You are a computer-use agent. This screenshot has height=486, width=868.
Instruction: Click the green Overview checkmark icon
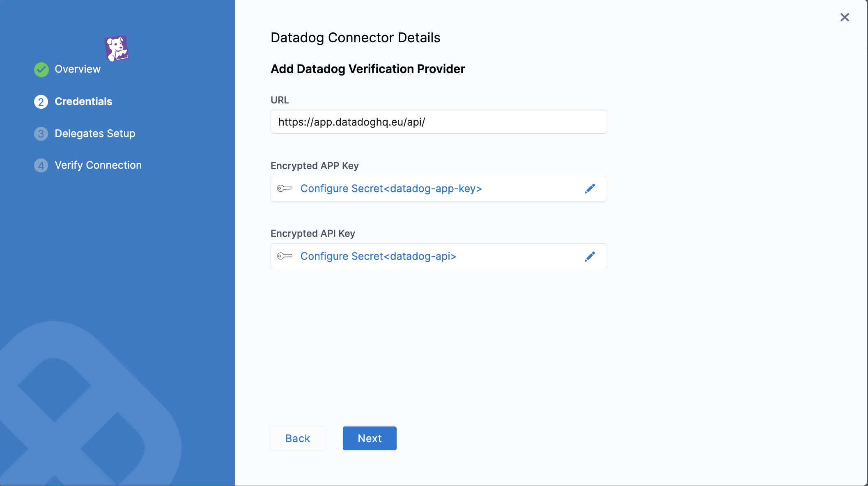coord(41,69)
